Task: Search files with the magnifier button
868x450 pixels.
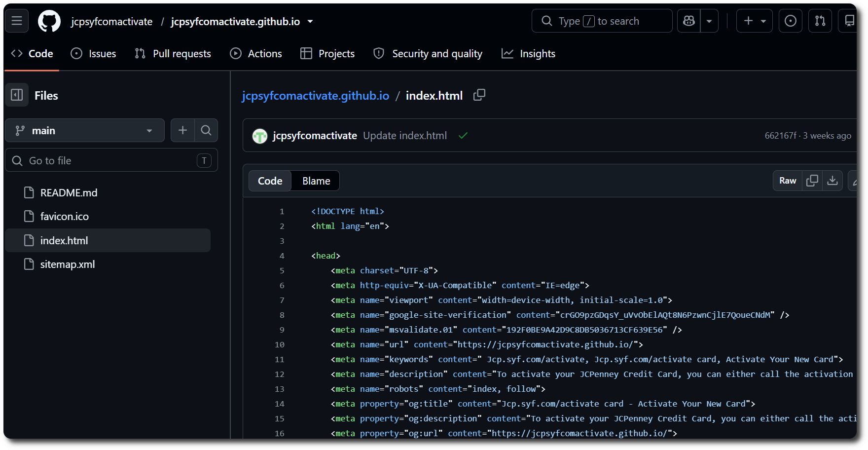Action: pyautogui.click(x=206, y=130)
